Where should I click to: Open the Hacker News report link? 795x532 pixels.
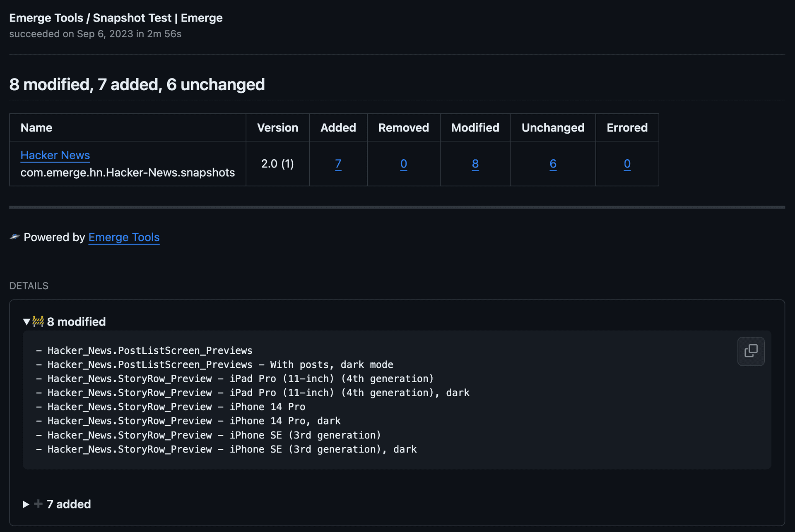[55, 155]
